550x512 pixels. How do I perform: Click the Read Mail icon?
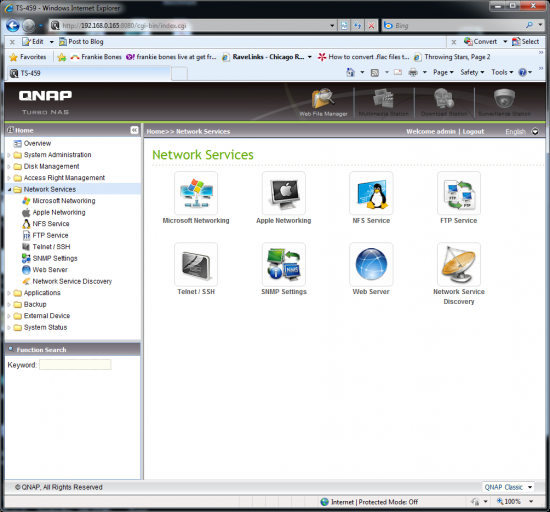point(397,72)
